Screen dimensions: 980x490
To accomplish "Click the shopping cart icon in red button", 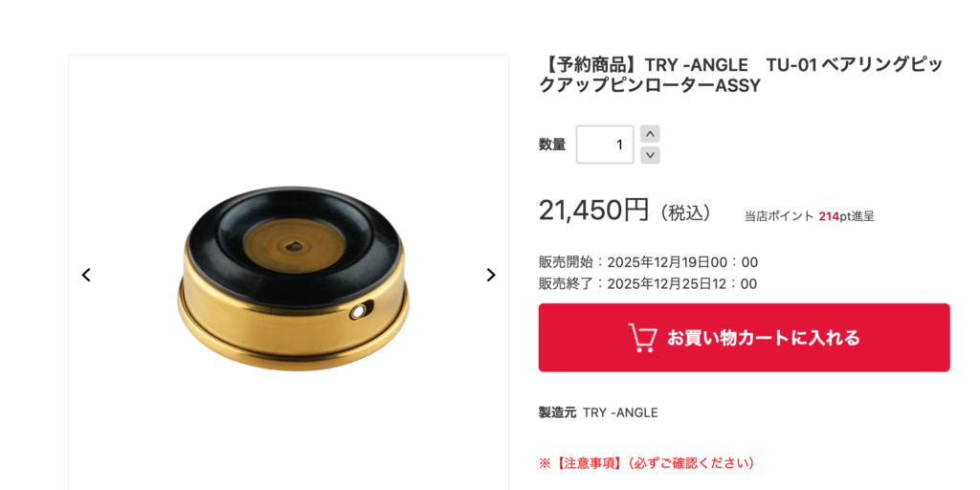I will [x=642, y=338].
